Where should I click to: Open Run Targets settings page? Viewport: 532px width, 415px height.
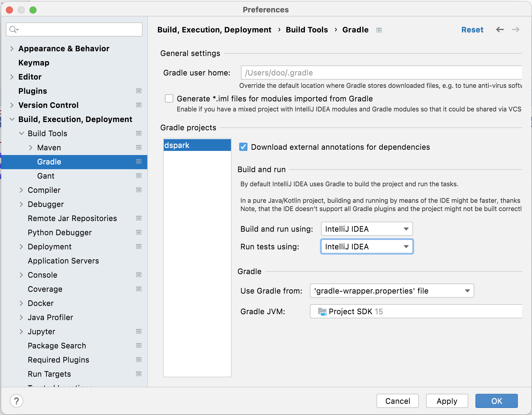pyautogui.click(x=49, y=374)
